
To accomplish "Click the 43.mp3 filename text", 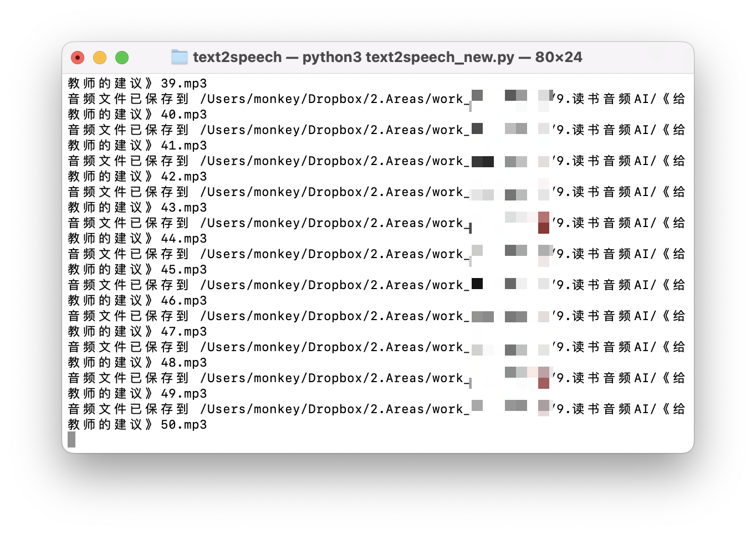I will tap(183, 208).
